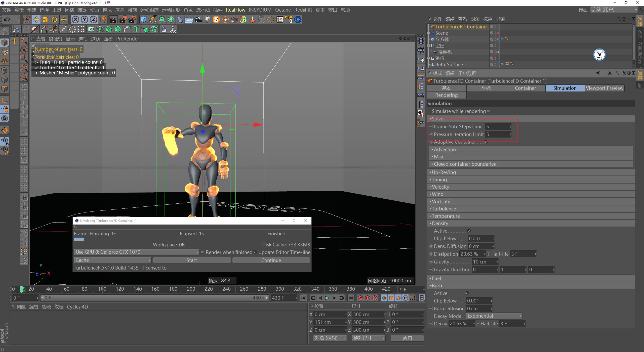The width and height of the screenshot is (644, 352).
Task: Add a Light using the bulb icon
Action: click(207, 19)
